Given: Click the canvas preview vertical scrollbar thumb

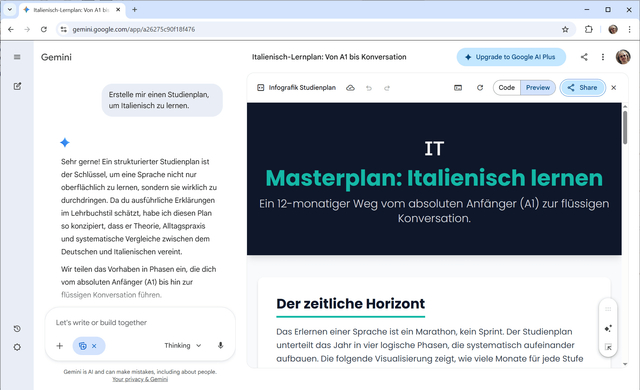Looking at the screenshot, I should pos(625,127).
